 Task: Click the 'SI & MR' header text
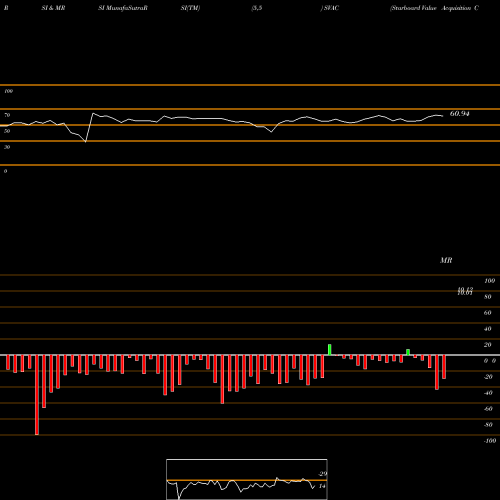coord(53,8)
